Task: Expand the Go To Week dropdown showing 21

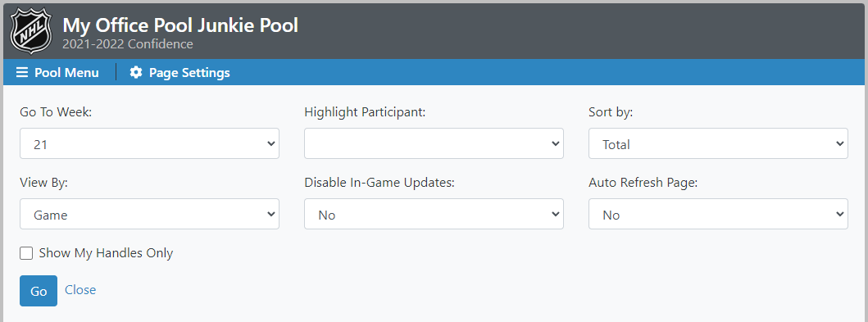Action: pos(149,144)
